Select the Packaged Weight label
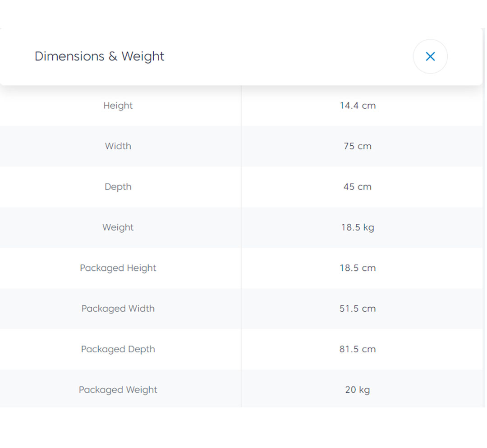The width and height of the screenshot is (487, 448). (118, 390)
